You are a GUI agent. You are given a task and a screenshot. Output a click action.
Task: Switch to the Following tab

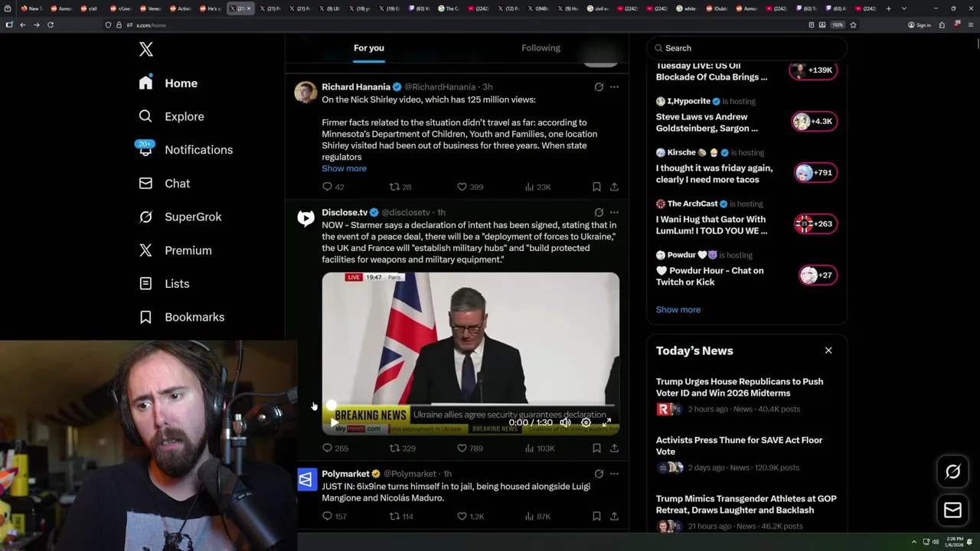[541, 48]
